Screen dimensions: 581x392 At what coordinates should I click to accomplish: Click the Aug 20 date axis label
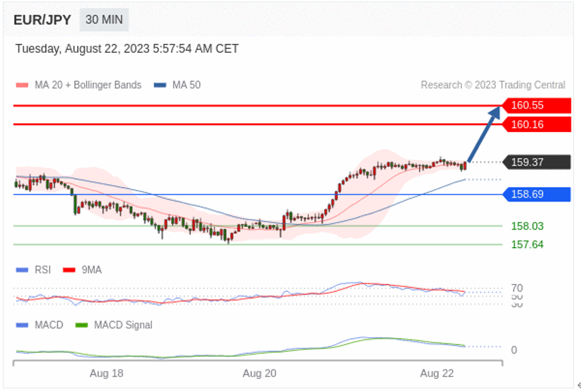(259, 373)
